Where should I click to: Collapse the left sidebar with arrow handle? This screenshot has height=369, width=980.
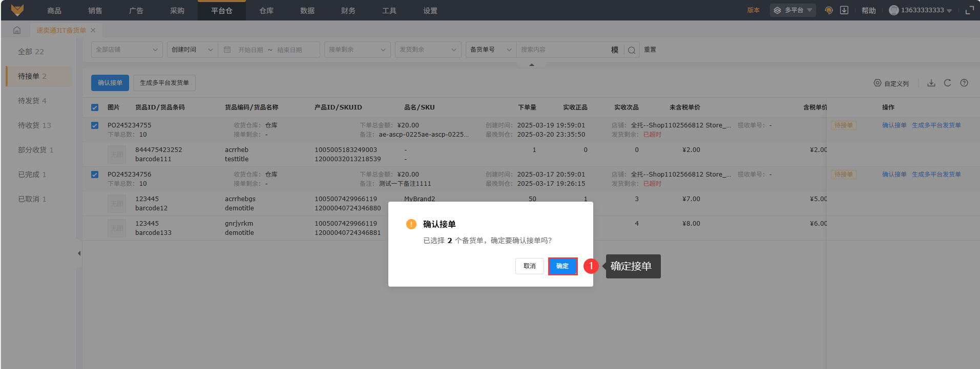coord(79,253)
